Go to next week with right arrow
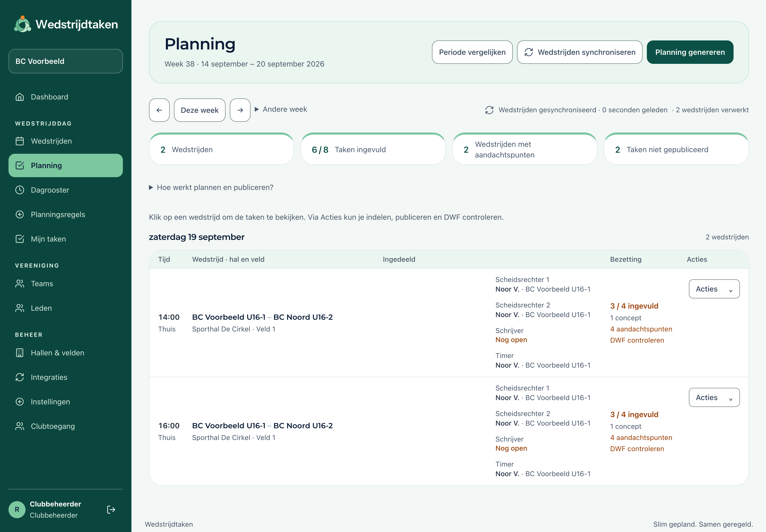The height and width of the screenshot is (532, 766). [240, 110]
